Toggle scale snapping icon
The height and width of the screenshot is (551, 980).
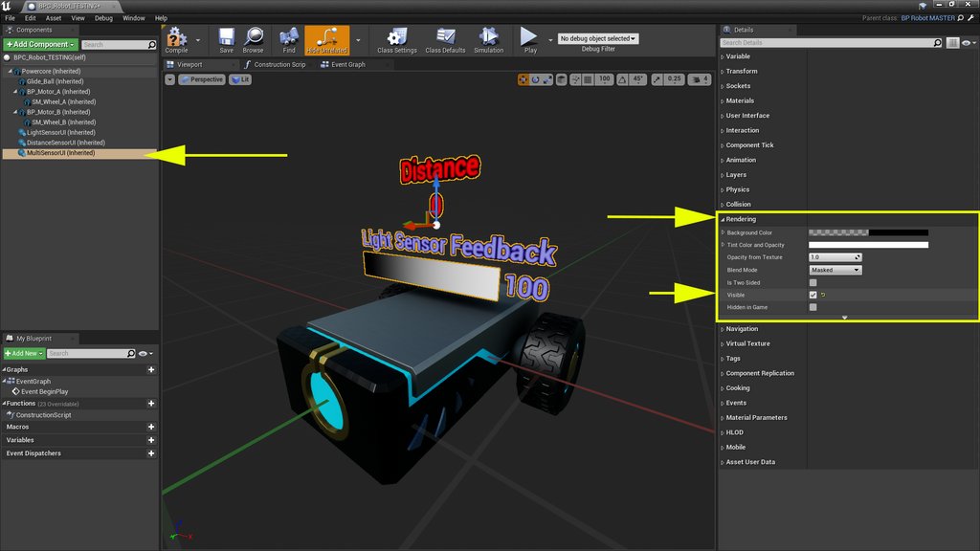tap(657, 79)
